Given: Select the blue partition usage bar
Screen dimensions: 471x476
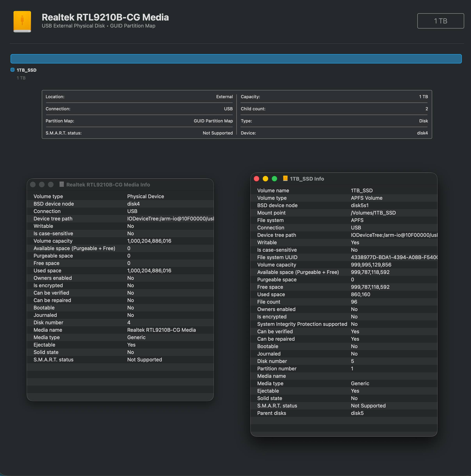Looking at the screenshot, I should point(236,59).
